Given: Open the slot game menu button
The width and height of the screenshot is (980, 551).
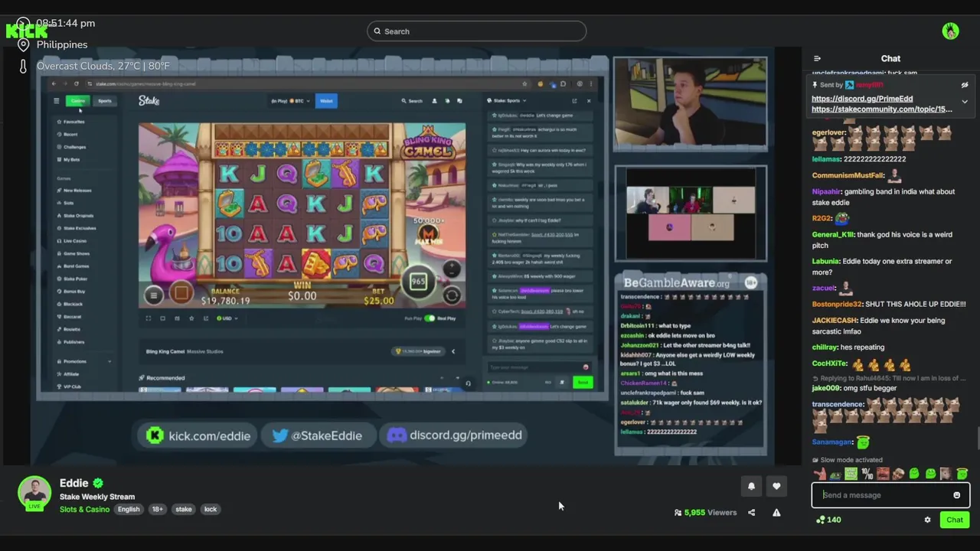Looking at the screenshot, I should 153,295.
